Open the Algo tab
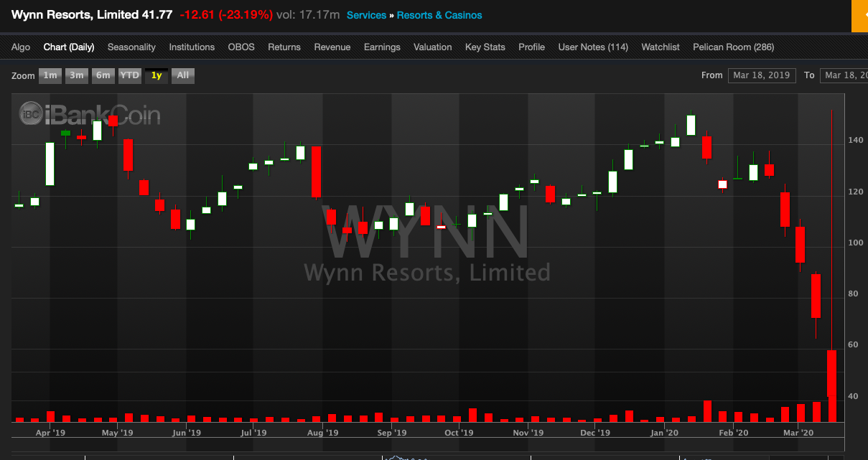Viewport: 868px width, 460px height. coord(21,47)
